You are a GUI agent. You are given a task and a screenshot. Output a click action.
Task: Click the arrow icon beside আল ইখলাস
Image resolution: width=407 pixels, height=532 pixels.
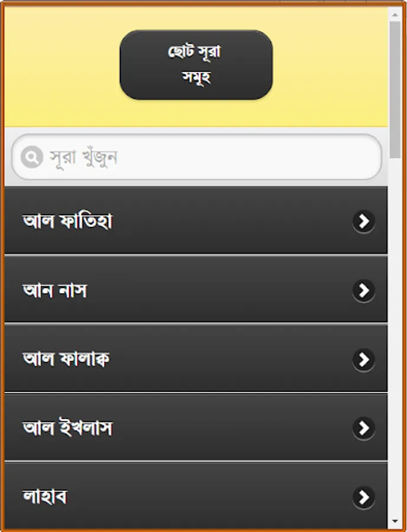[x=364, y=428]
